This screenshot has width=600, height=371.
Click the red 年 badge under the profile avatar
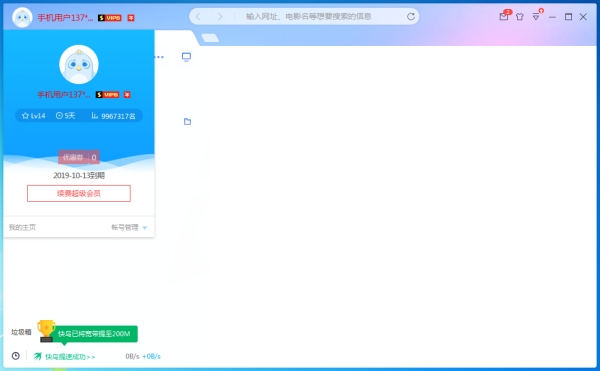coord(127,94)
